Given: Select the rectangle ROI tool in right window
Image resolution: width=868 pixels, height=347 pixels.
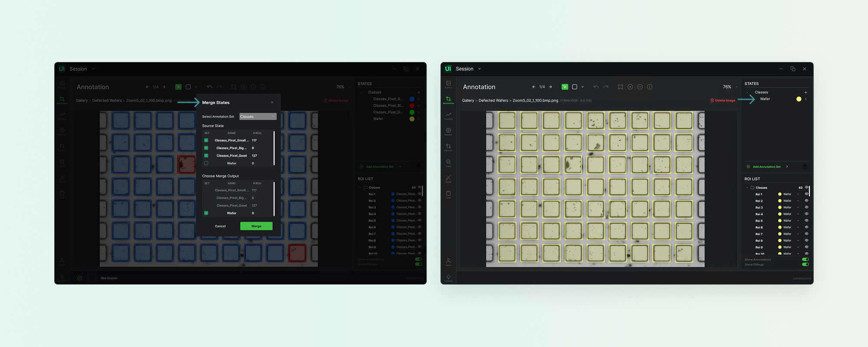Looking at the screenshot, I should (x=575, y=87).
